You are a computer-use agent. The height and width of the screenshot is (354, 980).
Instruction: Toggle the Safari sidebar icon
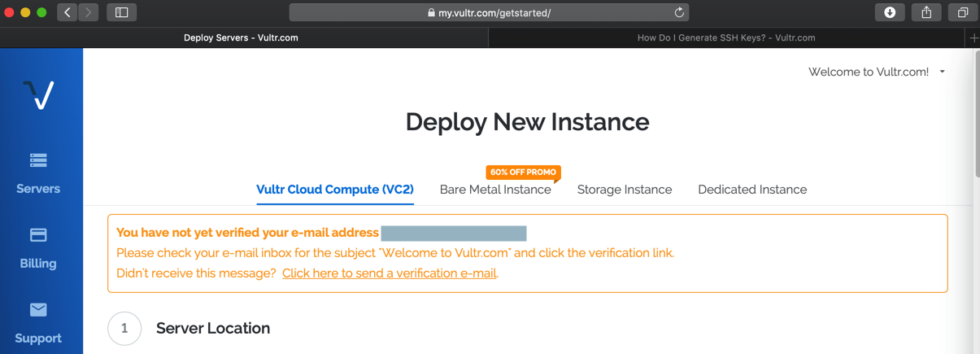pos(121,12)
